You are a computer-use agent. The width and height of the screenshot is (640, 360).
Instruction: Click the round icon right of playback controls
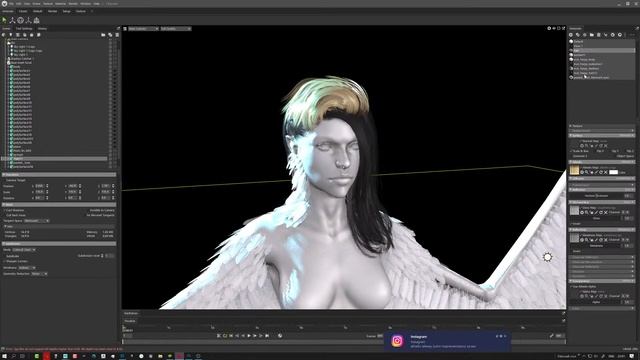(280, 336)
